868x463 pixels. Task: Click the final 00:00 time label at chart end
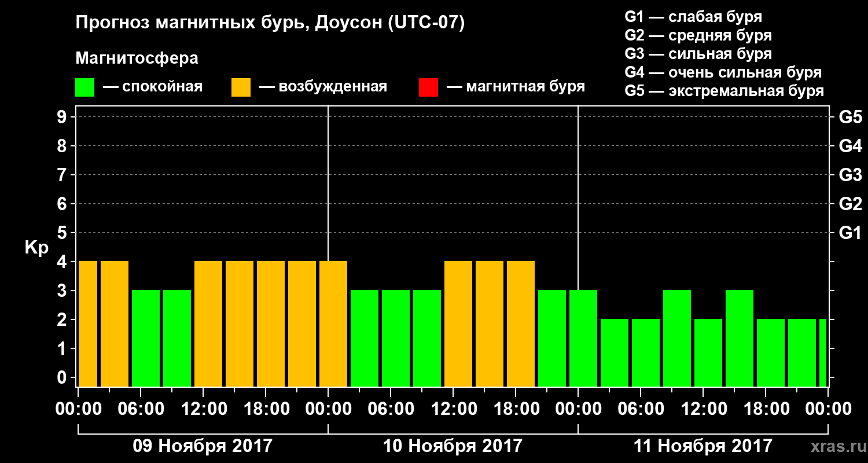pos(829,409)
